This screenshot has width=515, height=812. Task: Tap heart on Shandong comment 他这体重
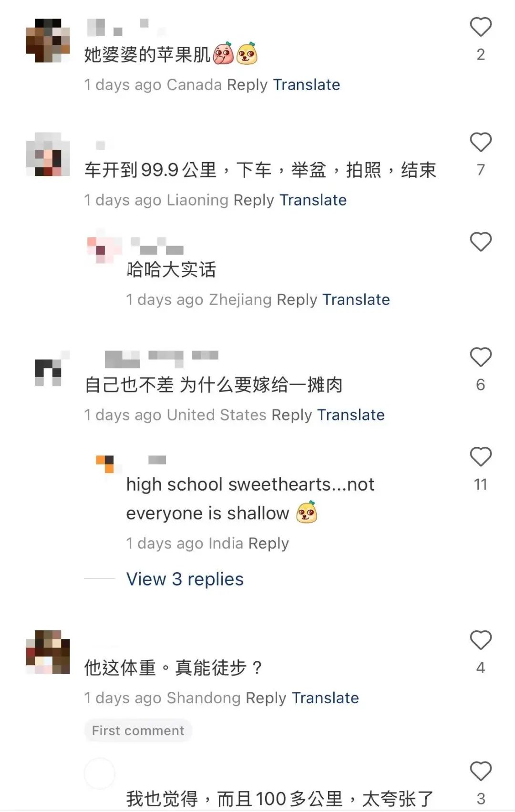pyautogui.click(x=481, y=640)
